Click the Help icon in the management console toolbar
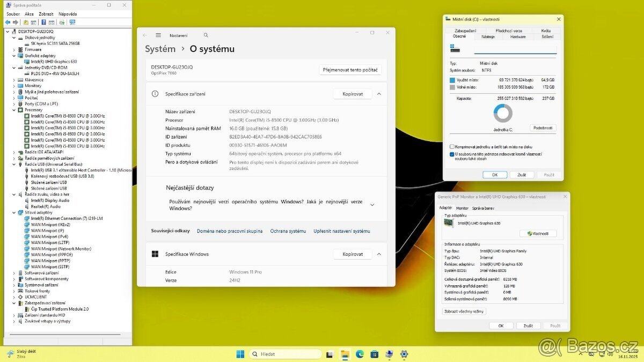Viewport: 644px width, 362px height. point(43,22)
